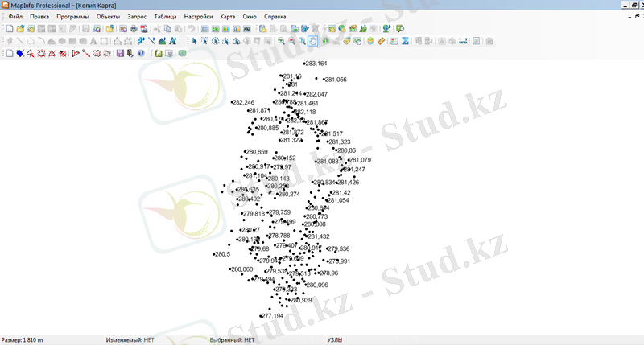Screen dimensions: 644x345
Task: Select the Ruler distance tool
Action: coord(381,41)
